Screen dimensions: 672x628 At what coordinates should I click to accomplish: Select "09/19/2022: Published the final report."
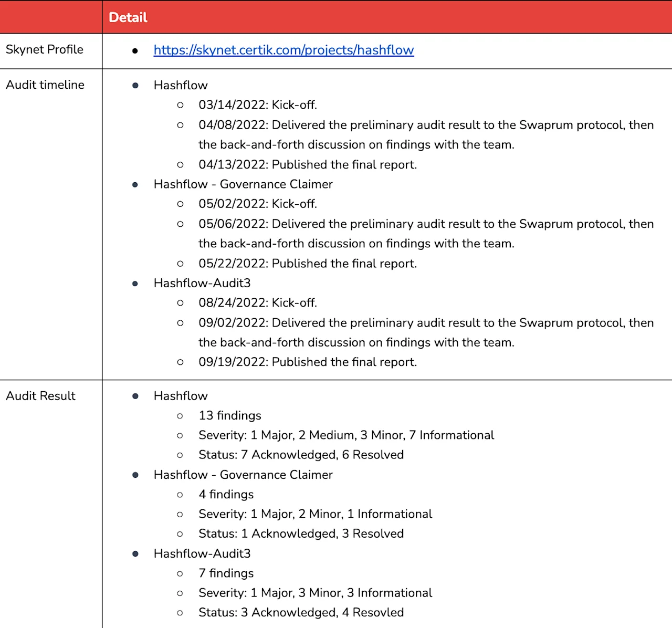308,362
